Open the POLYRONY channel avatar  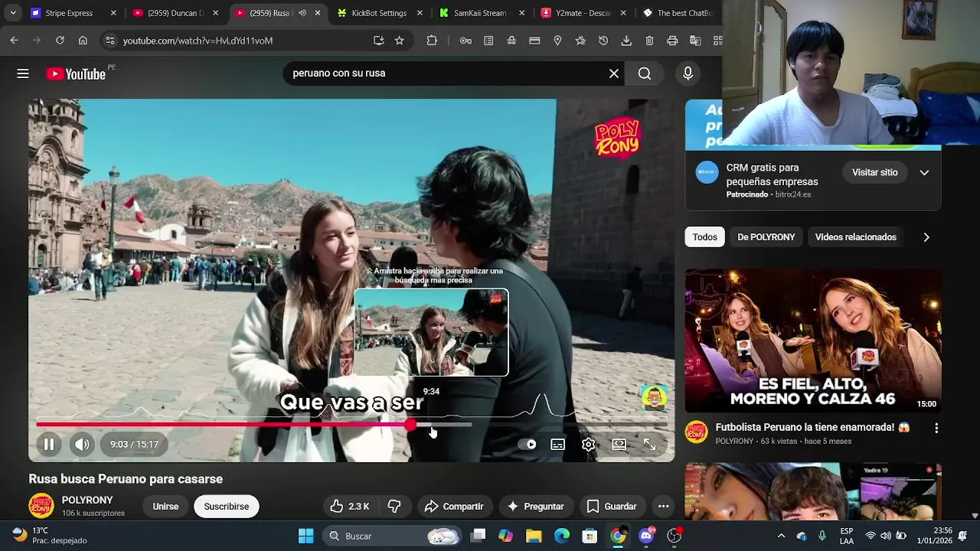pos(41,506)
